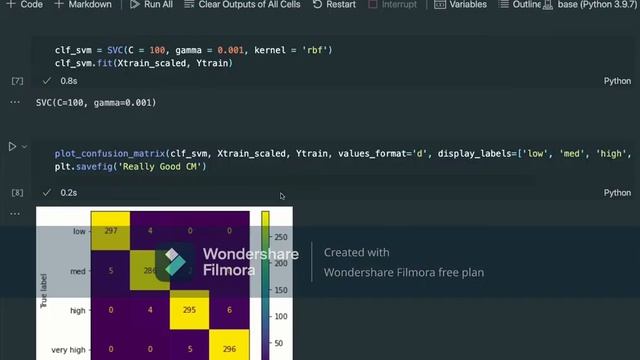Open output menu dots for cell 8
The width and height of the screenshot is (640, 360).
(x=15, y=213)
